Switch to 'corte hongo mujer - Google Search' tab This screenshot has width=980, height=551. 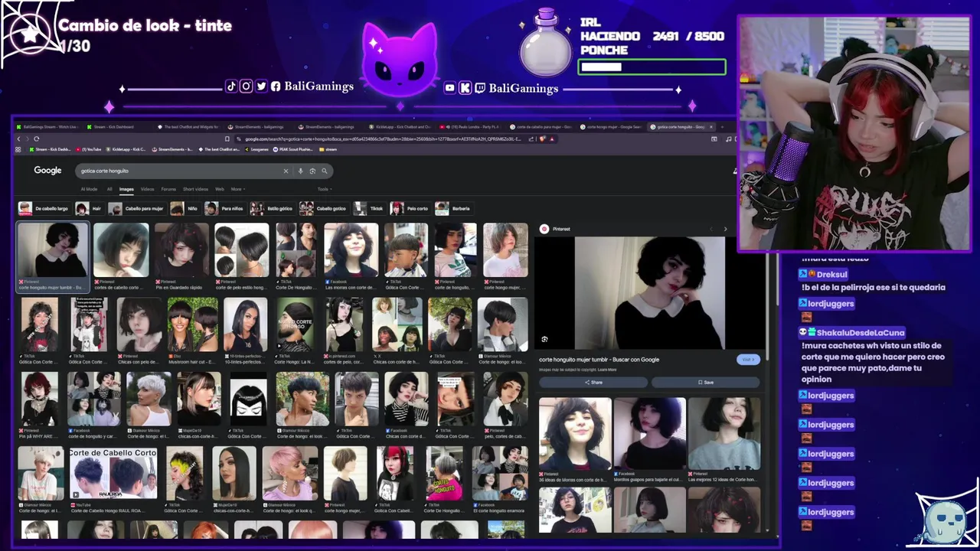coord(612,126)
